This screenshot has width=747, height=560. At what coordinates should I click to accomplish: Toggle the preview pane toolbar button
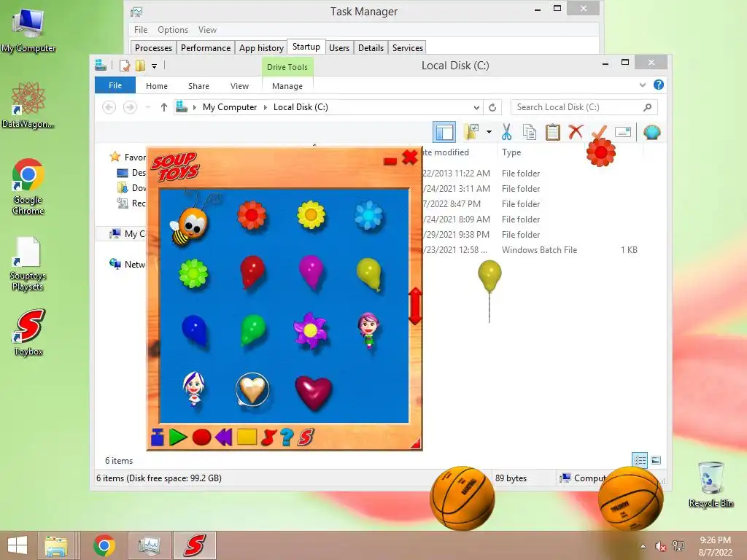click(x=444, y=132)
